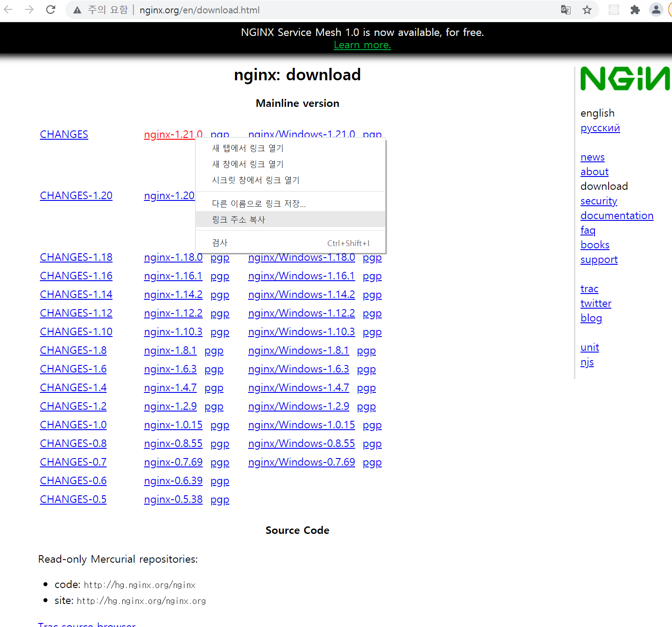The width and height of the screenshot is (672, 627).
Task: Click the faded extension icon beside the star
Action: pyautogui.click(x=613, y=10)
